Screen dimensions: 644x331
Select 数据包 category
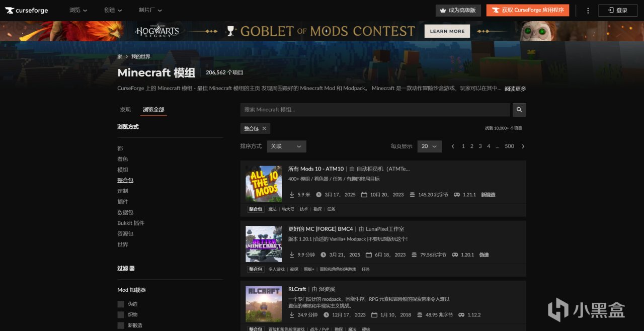(125, 212)
